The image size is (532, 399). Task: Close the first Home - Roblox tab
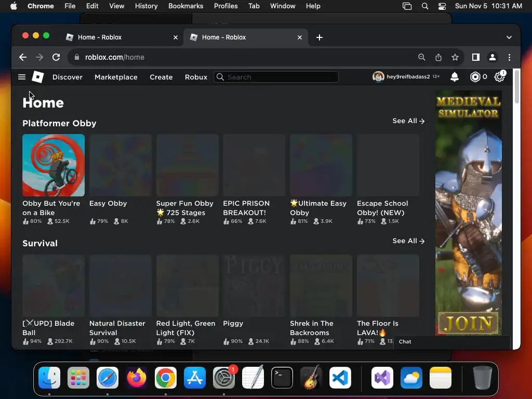click(x=176, y=37)
